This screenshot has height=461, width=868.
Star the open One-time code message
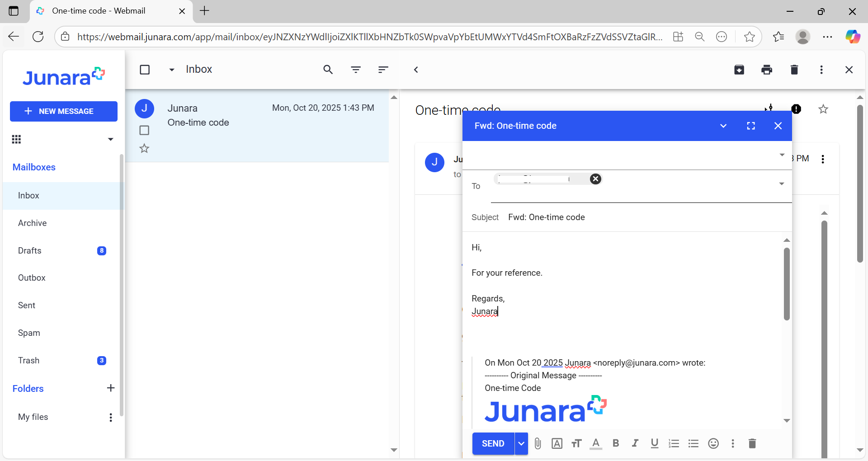pos(823,109)
